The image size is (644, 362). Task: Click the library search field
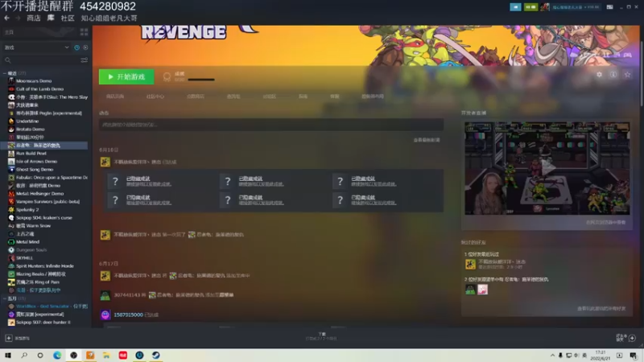pos(45,60)
